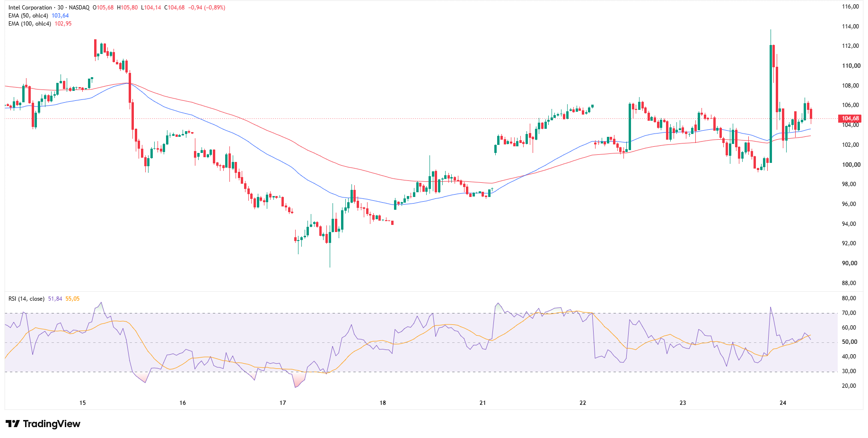868x438 pixels.
Task: Click the 98,00 price scale label
Action: point(849,184)
